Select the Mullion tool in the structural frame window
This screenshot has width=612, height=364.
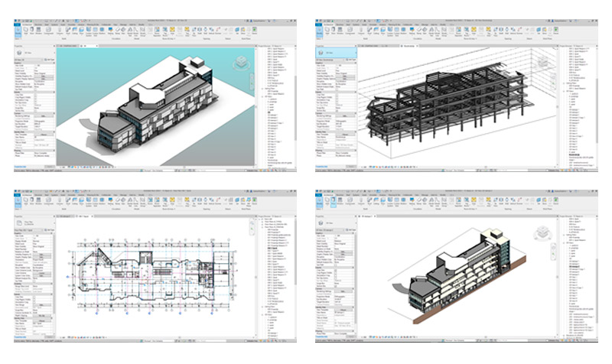404,31
